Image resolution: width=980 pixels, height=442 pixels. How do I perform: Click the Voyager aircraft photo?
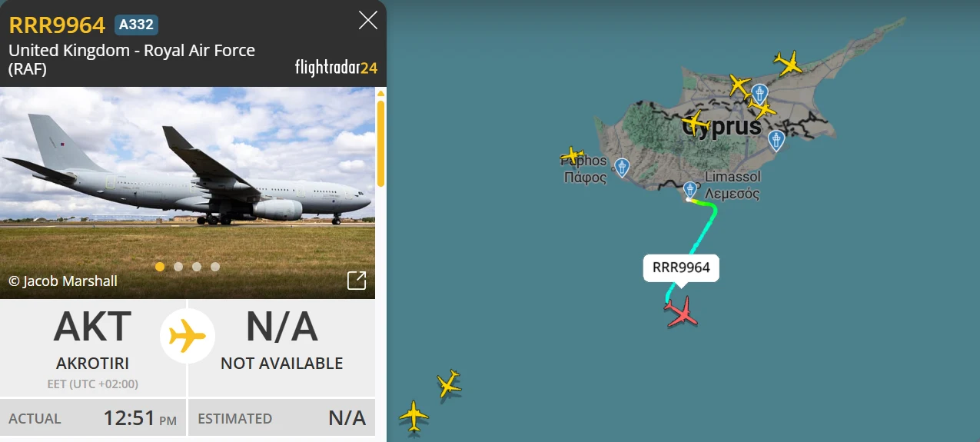tap(188, 192)
